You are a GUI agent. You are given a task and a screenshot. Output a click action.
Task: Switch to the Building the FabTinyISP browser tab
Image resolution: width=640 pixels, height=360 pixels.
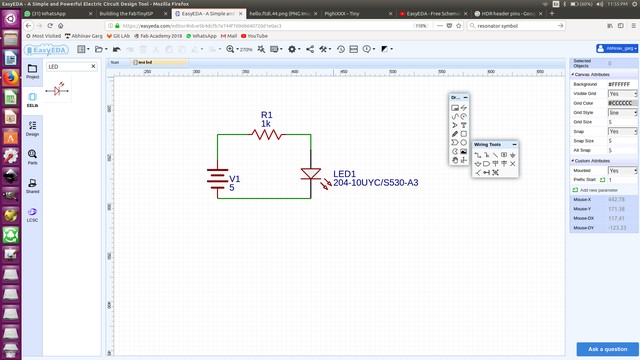(133, 13)
